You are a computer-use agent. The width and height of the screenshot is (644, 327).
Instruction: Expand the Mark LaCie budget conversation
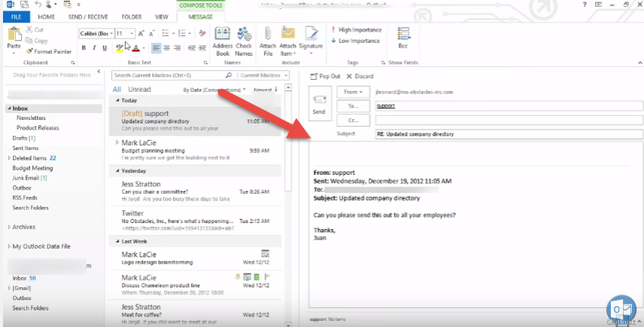point(117,142)
